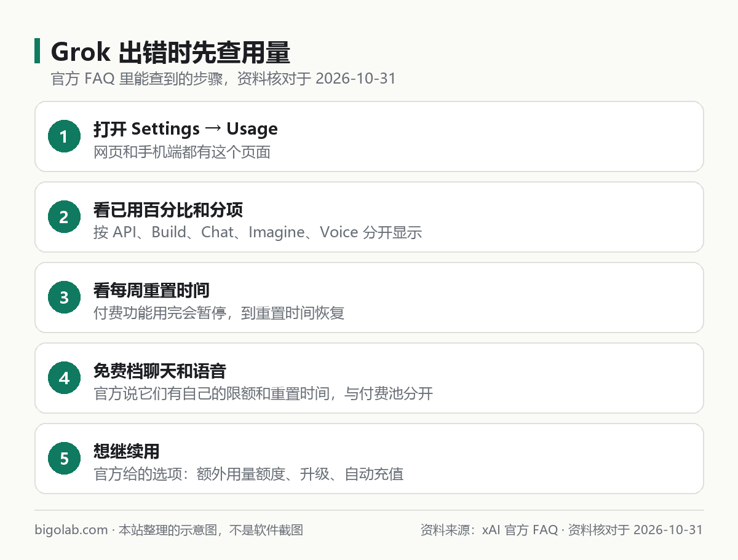Click the title 'Grok 出错时先查用量'
738x560 pixels.
pos(170,52)
